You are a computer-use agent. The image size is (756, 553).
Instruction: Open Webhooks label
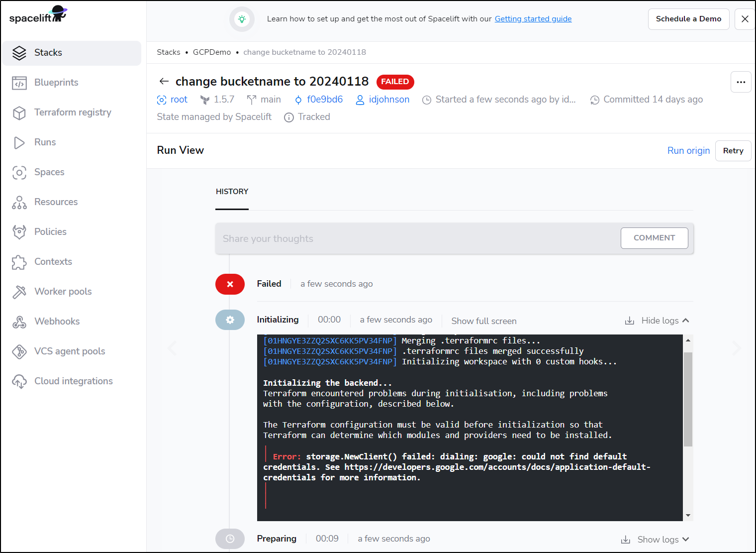(x=57, y=322)
